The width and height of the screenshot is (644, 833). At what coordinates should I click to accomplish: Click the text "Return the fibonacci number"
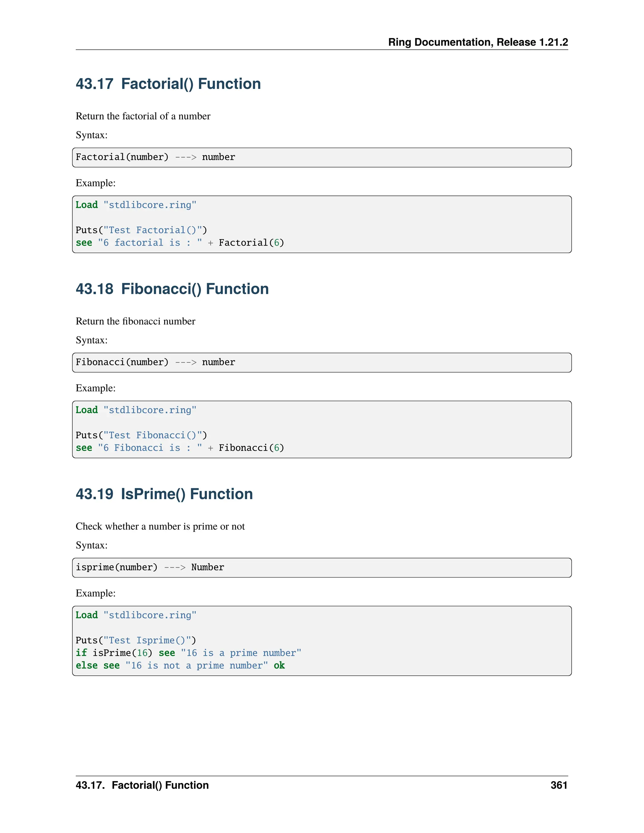(x=136, y=322)
